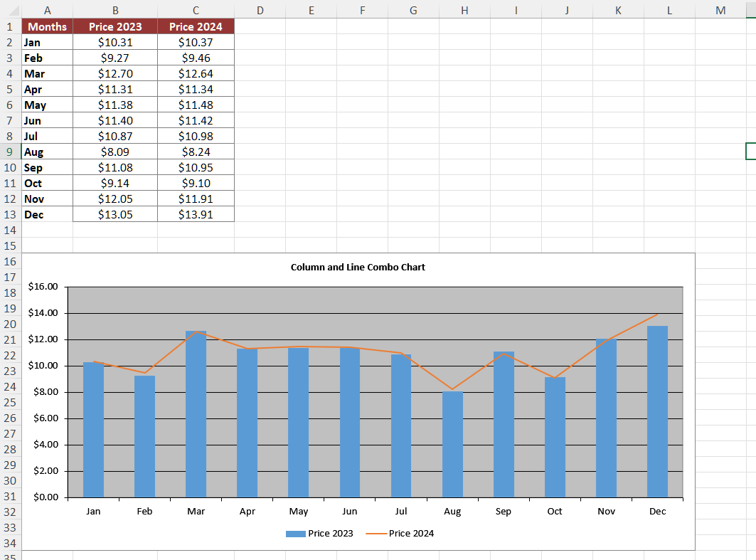Select row 13 header
Screen dimensions: 756x560
(x=10, y=214)
